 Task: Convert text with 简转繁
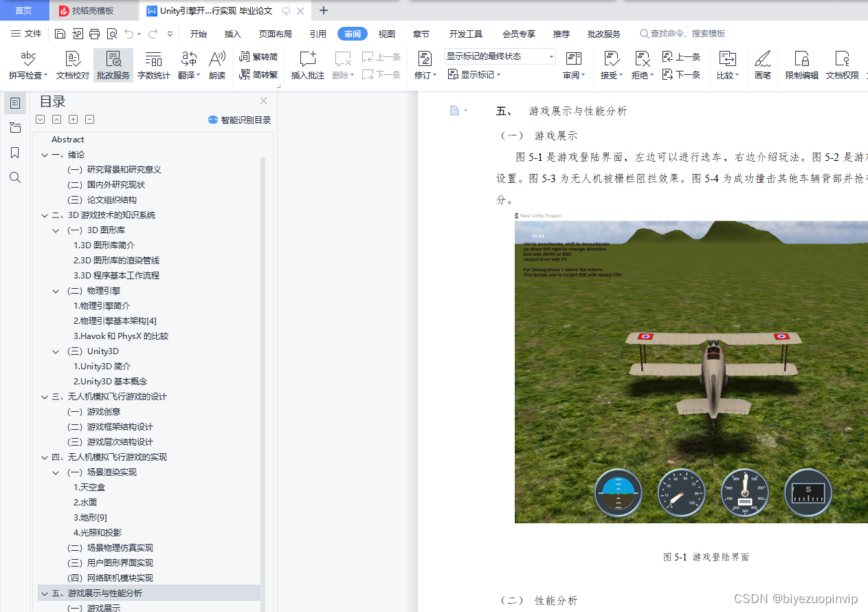point(258,74)
